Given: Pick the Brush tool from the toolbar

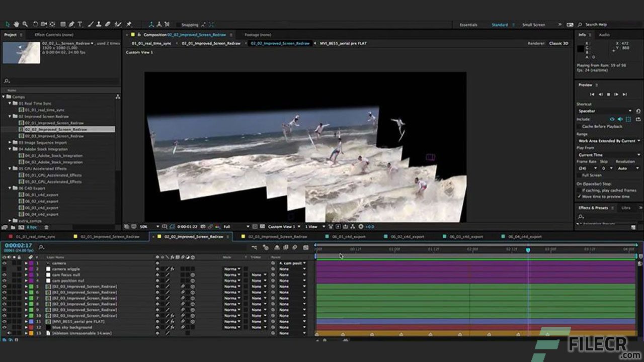Looking at the screenshot, I should (x=90, y=24).
